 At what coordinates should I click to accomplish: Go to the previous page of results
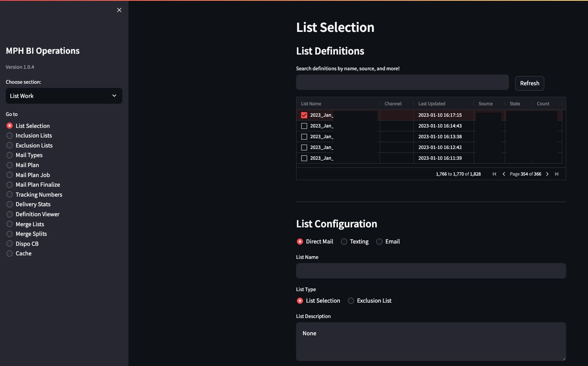tap(504, 174)
